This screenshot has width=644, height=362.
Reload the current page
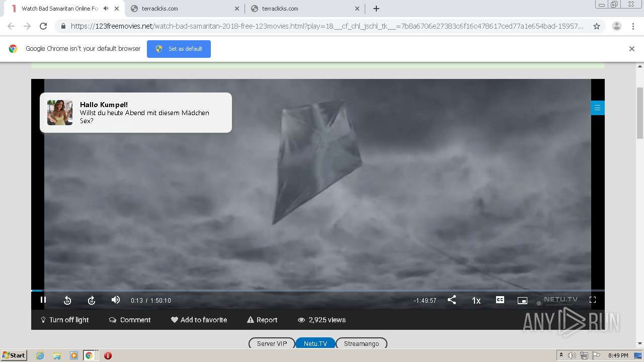43,26
